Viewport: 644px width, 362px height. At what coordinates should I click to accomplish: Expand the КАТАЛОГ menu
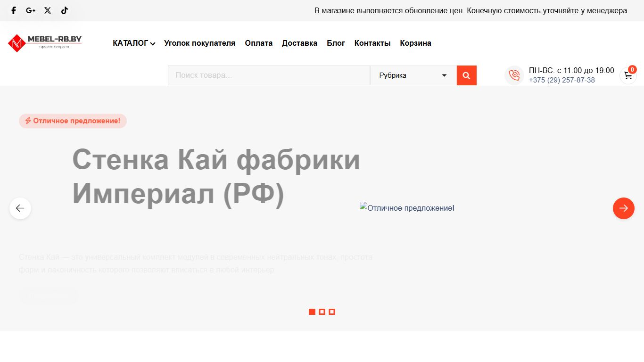[x=134, y=43]
